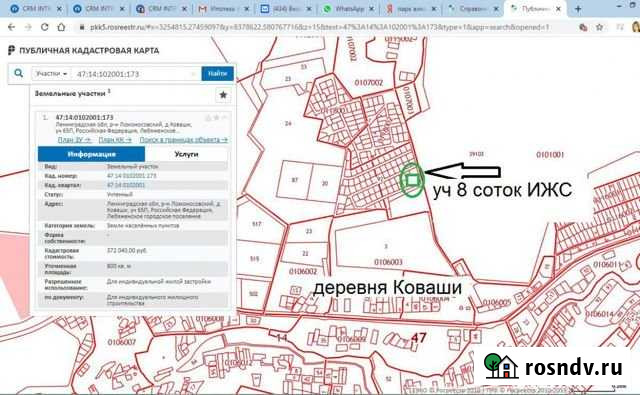Open Поиск в границах объекта link
The width and height of the screenshot is (640, 395).
tap(184, 140)
